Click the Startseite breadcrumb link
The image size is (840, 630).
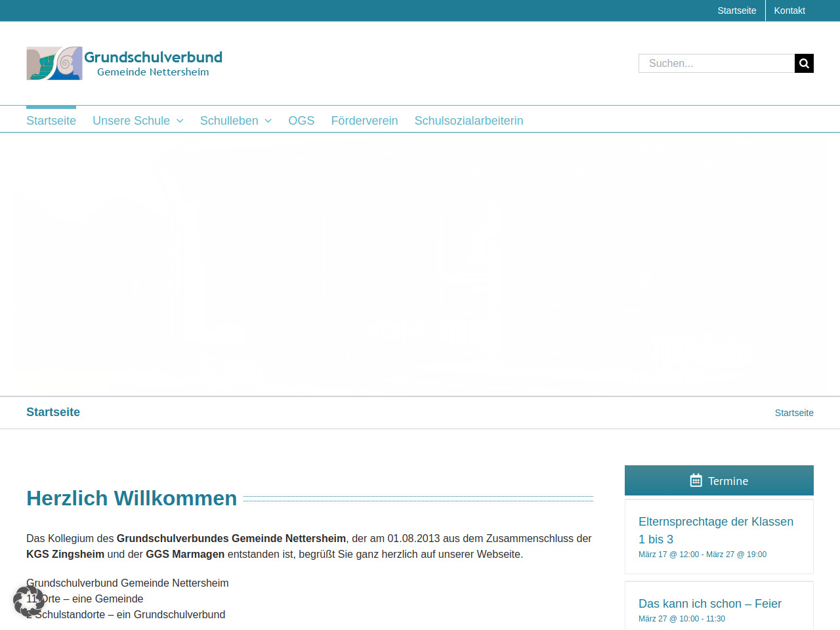pos(794,413)
